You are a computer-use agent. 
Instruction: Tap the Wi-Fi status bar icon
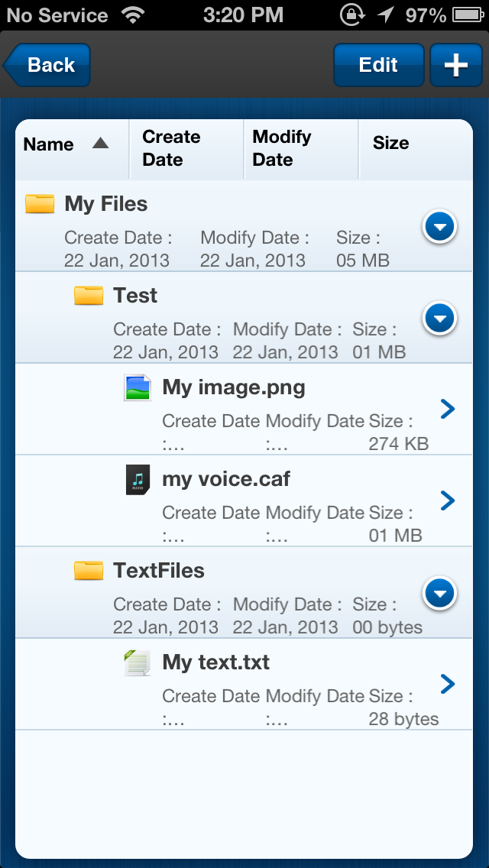coord(133,15)
